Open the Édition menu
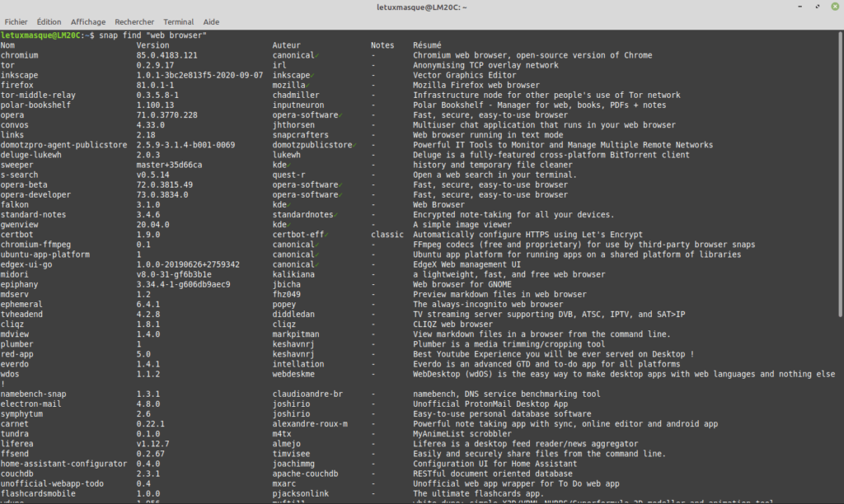844x504 pixels. 48,21
